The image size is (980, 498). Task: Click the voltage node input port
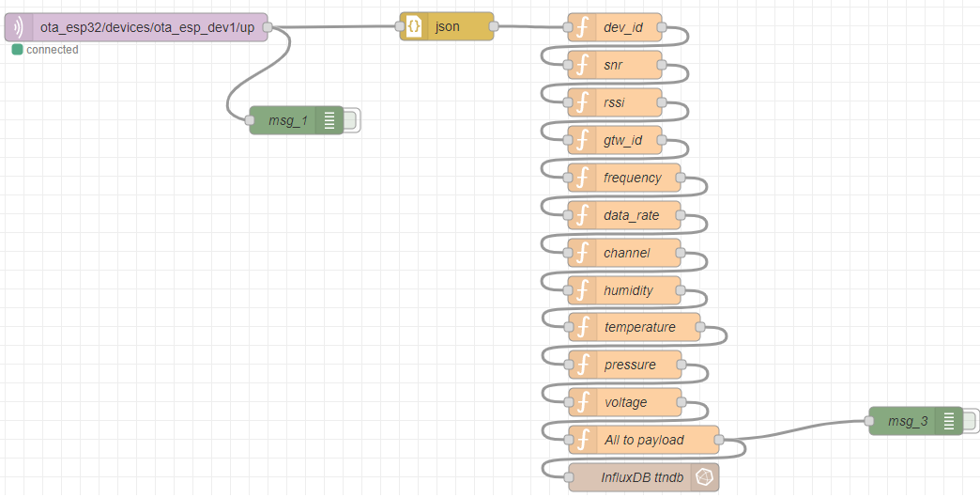point(569,402)
